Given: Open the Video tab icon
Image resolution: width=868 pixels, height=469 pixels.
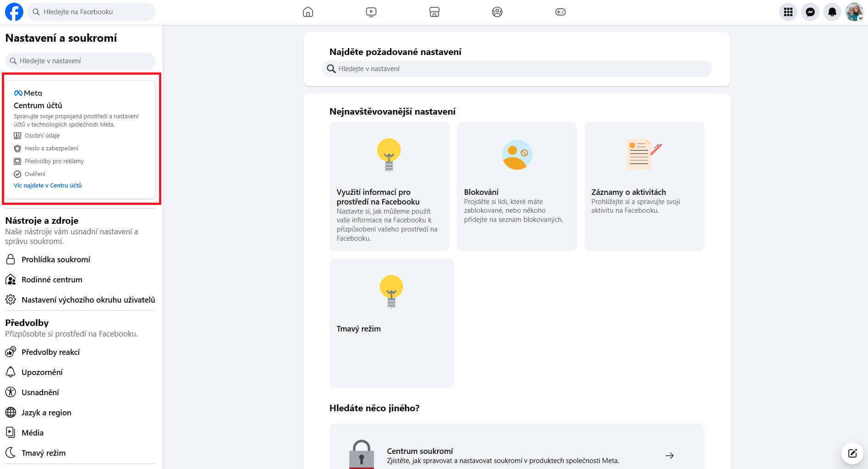Looking at the screenshot, I should click(x=371, y=12).
